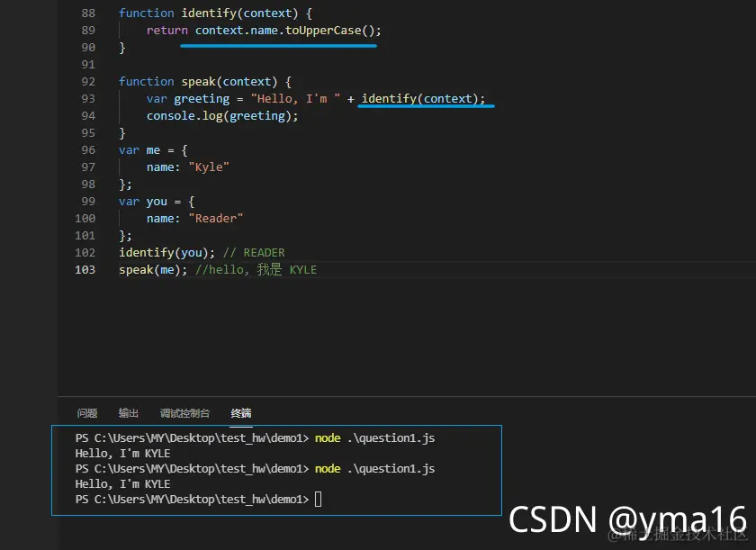This screenshot has height=550, width=756.
Task: Click the first 'node .\question1.js' command in the terminal
Action: pyautogui.click(x=374, y=437)
